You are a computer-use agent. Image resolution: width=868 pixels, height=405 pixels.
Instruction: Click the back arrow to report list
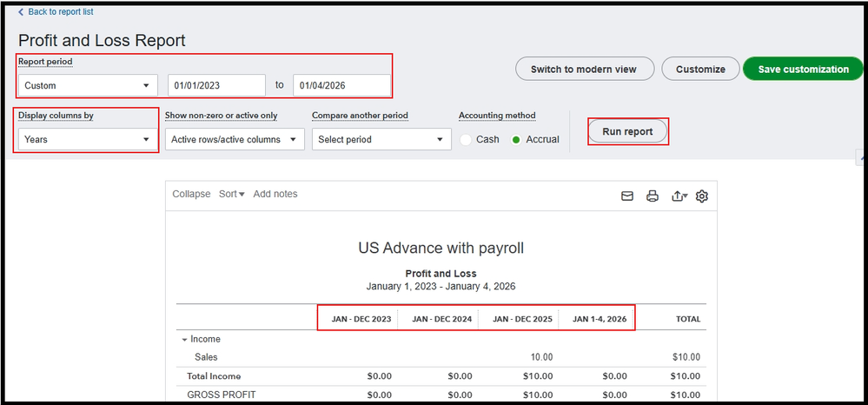point(22,12)
